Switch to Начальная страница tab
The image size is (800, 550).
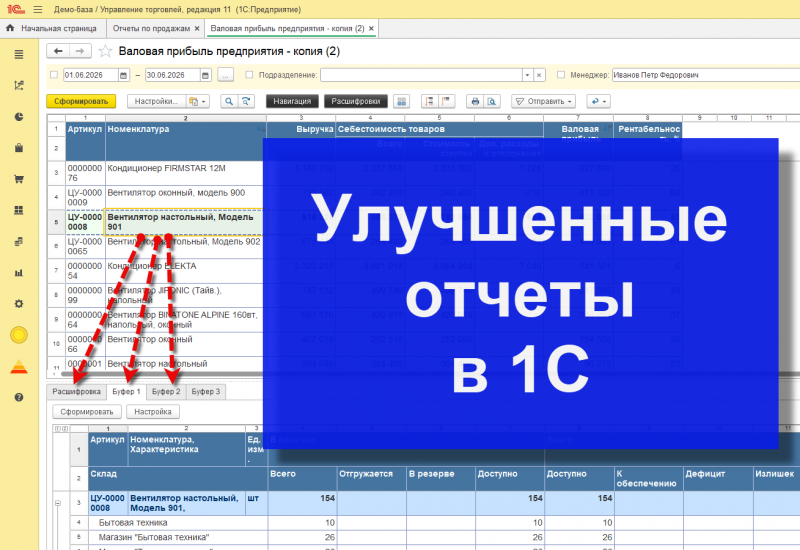coord(53,28)
